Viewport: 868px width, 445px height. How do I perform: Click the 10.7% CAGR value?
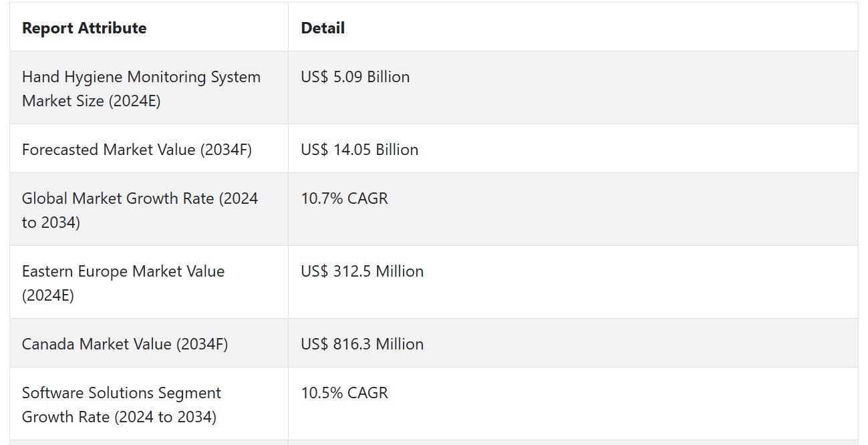click(344, 198)
